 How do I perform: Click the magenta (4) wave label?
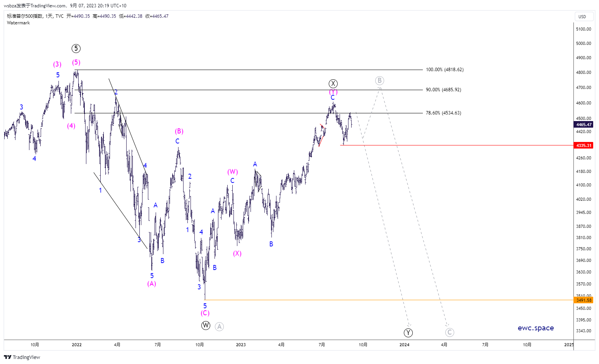(x=71, y=126)
